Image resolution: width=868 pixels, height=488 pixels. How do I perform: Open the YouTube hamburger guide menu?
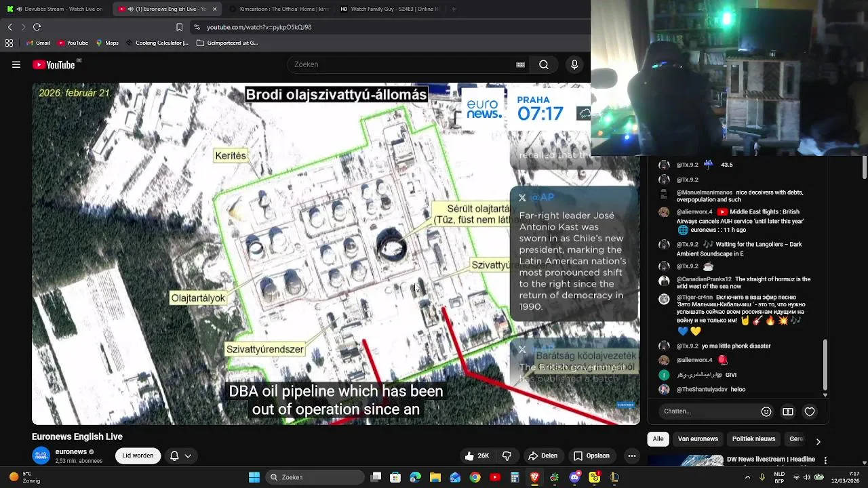(16, 64)
